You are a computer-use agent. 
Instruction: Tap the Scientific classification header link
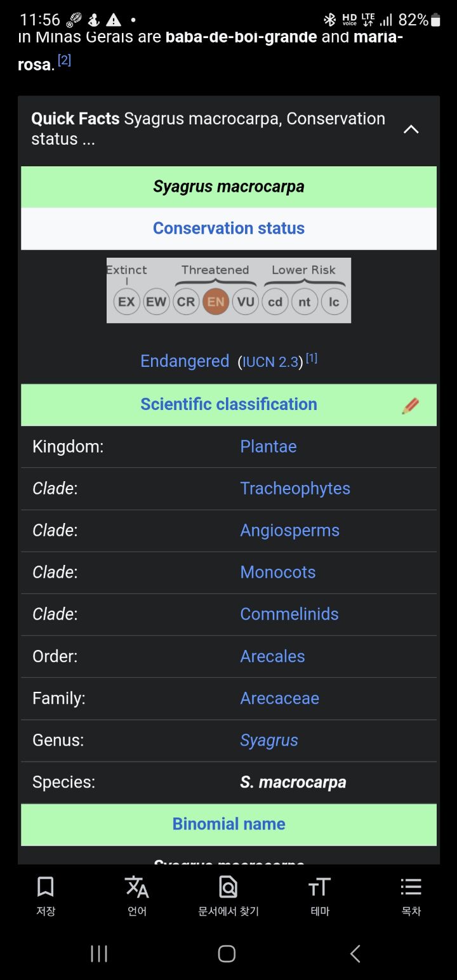[228, 404]
